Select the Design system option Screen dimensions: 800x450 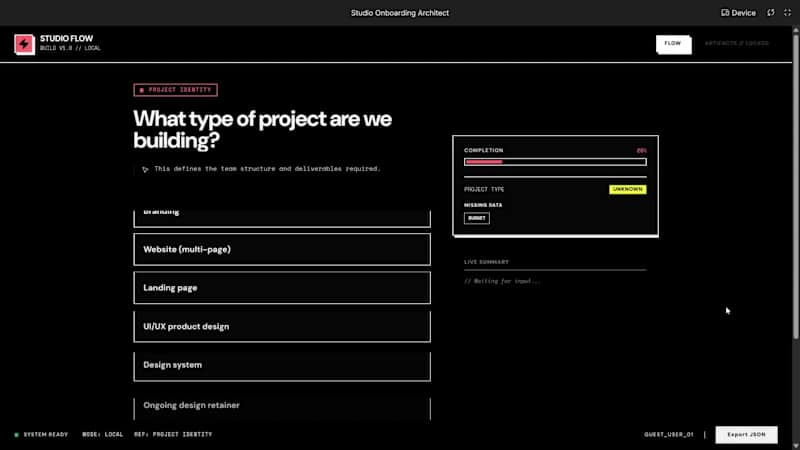coord(281,365)
